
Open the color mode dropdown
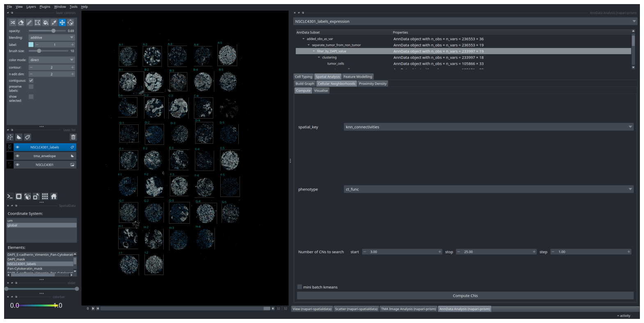pyautogui.click(x=52, y=60)
